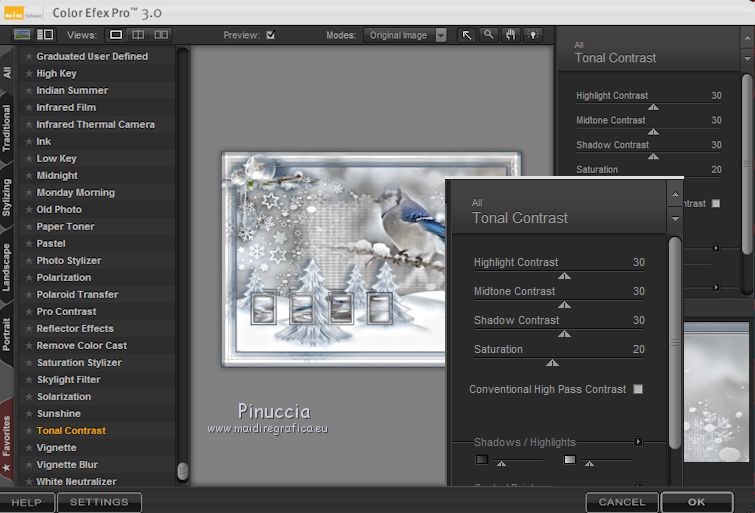Click the star next to Old Photo
The image size is (755, 513).
(x=29, y=210)
